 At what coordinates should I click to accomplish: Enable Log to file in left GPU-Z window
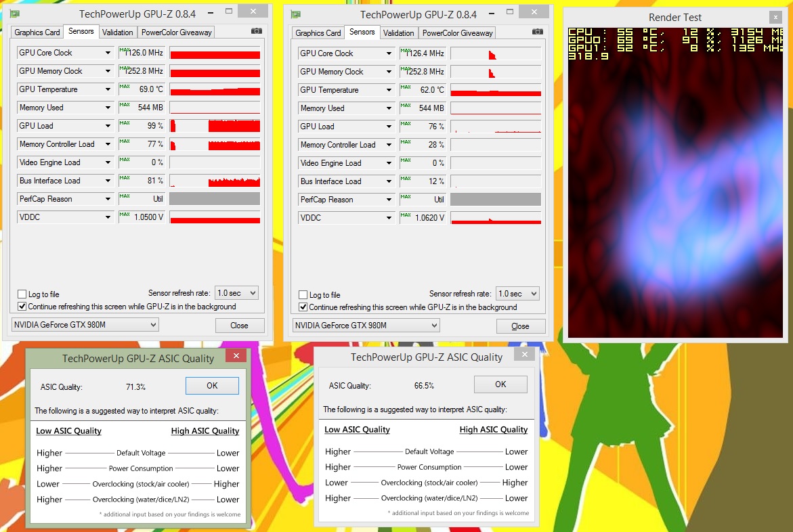click(22, 294)
